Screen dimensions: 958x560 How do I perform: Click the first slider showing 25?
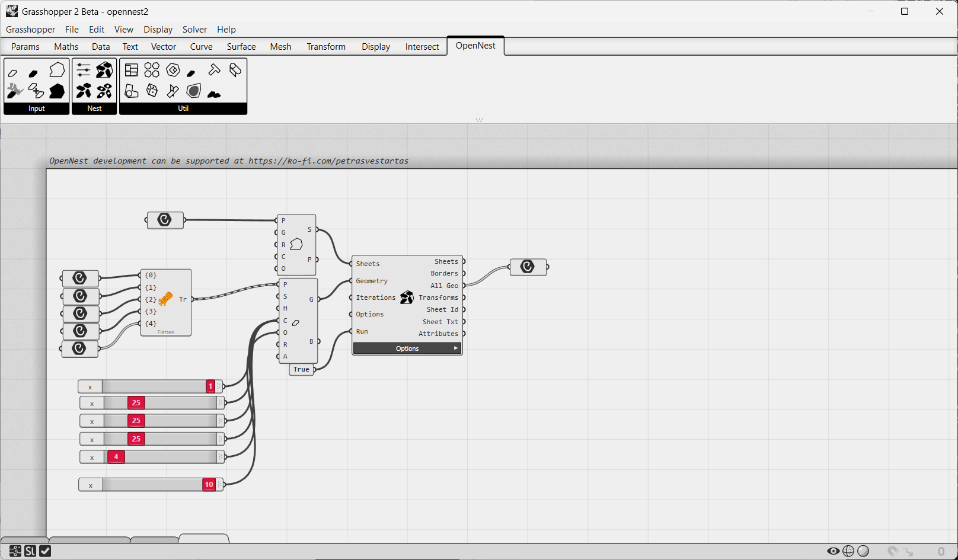136,403
